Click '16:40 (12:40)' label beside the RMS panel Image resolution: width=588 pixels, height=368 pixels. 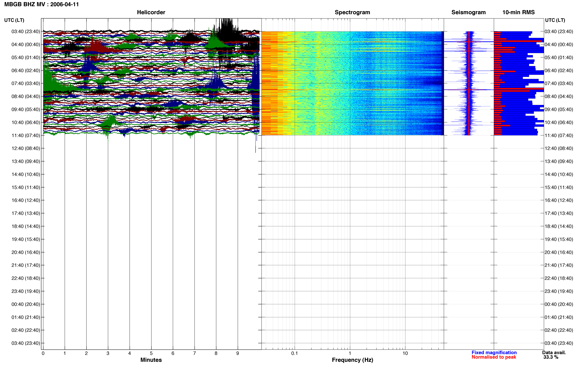[559, 200]
